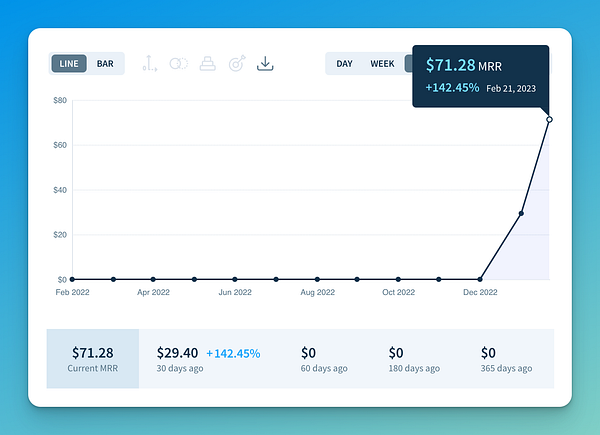The height and width of the screenshot is (435, 600).
Task: Click the stacked layers stamp icon
Action: pyautogui.click(x=208, y=64)
